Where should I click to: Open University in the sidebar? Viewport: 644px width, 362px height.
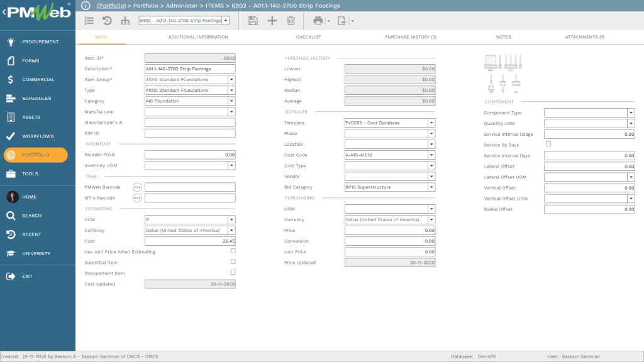[37, 253]
